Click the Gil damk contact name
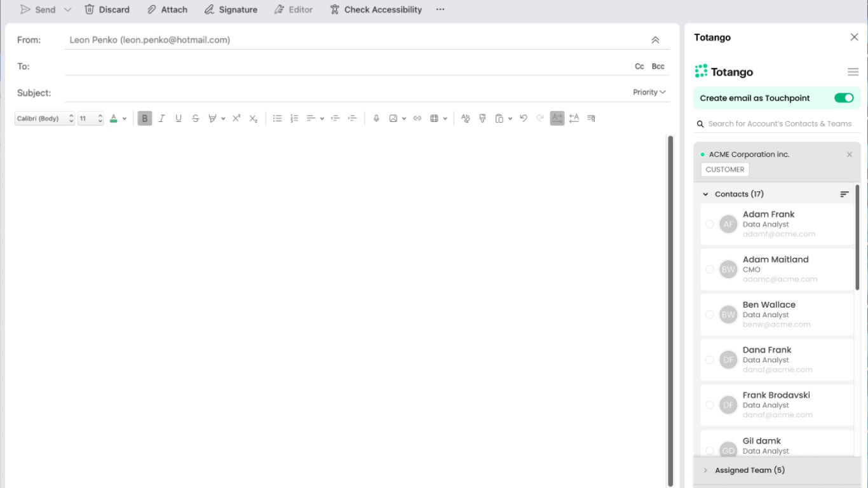Screen dimensions: 868x488 coord(762,441)
